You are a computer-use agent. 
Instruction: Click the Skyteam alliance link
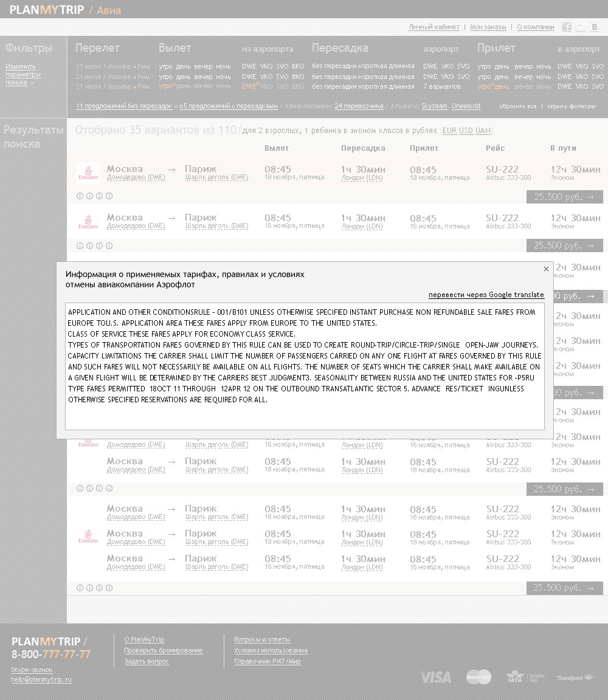435,106
